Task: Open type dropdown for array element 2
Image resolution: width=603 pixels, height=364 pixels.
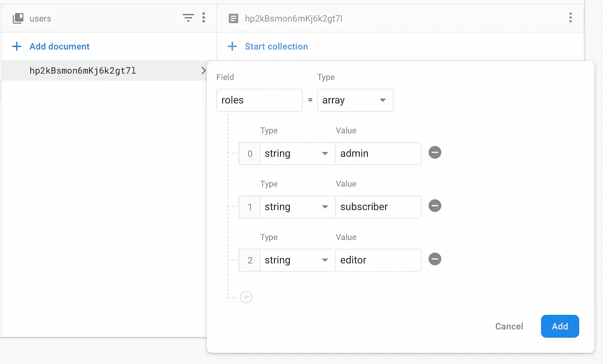Action: point(297,260)
